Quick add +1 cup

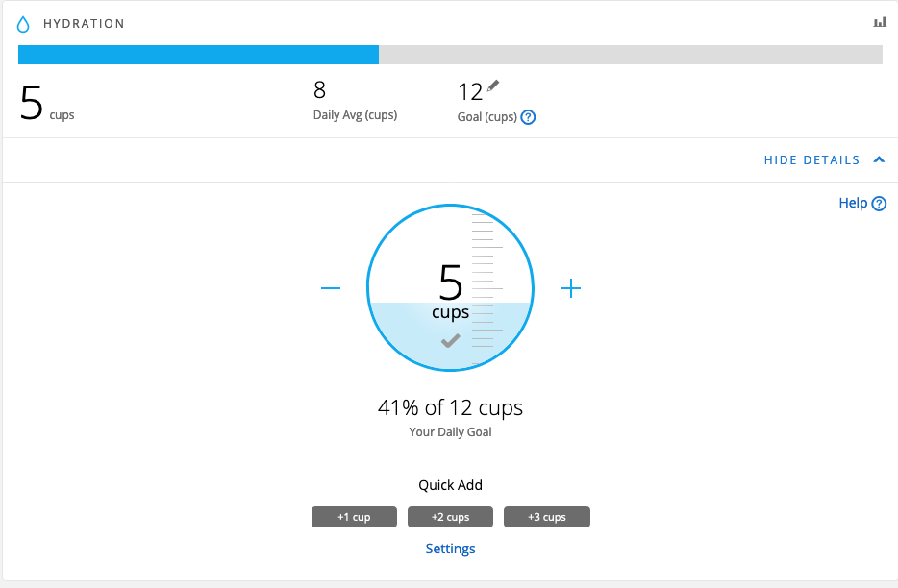(354, 517)
